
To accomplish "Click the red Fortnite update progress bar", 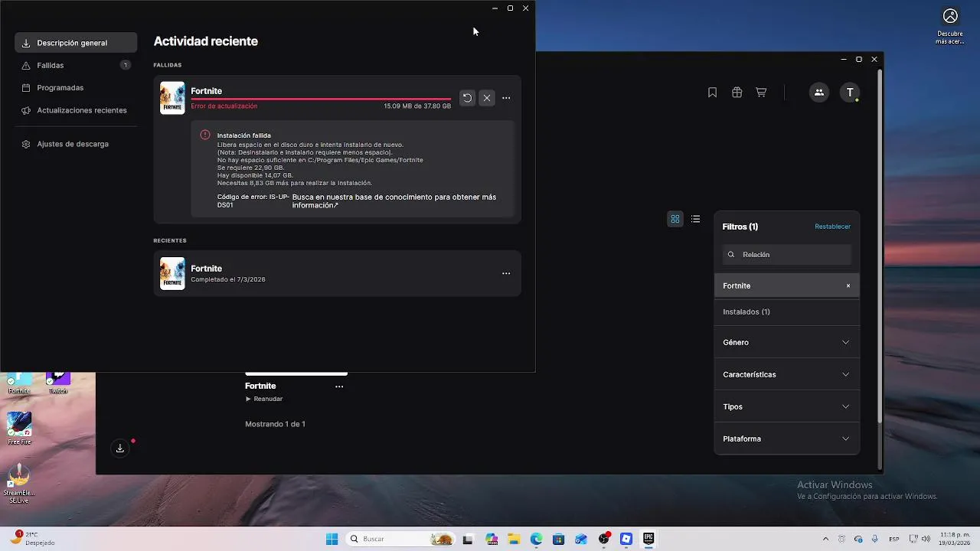I will coord(321,99).
